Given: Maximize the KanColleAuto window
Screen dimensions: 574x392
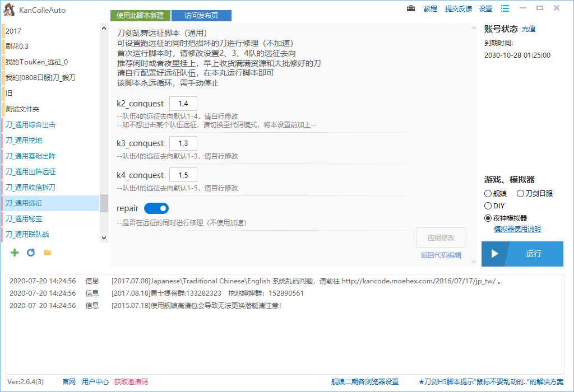Looking at the screenshot, I should (540, 8).
